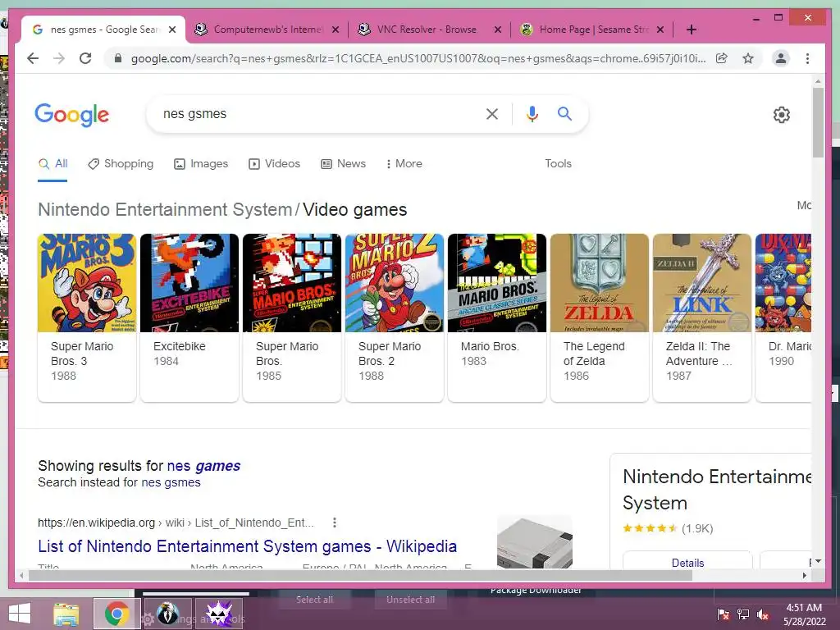
Task: Open the Chrome profile avatar
Action: pyautogui.click(x=781, y=58)
